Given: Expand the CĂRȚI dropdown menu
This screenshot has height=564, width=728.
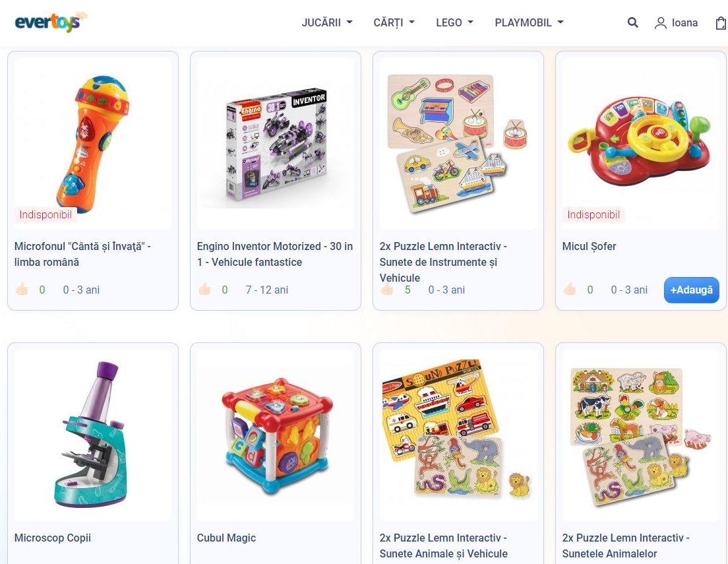Looking at the screenshot, I should click(394, 23).
